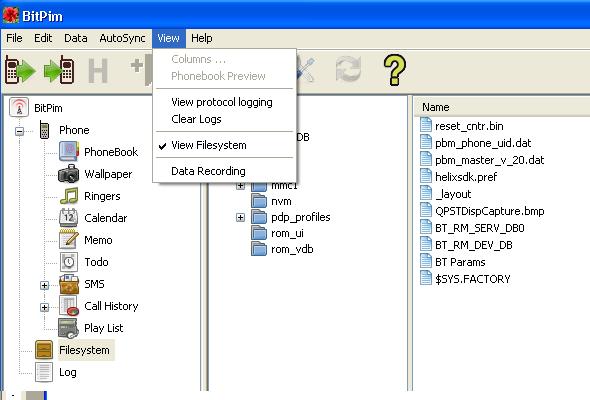The image size is (590, 400).
Task: Select file _layout
Action: tap(453, 194)
